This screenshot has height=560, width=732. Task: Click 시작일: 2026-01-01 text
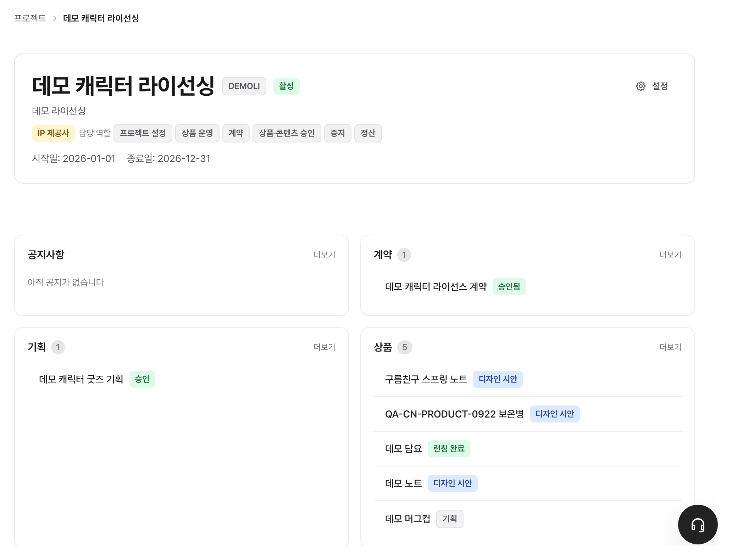coord(74,158)
